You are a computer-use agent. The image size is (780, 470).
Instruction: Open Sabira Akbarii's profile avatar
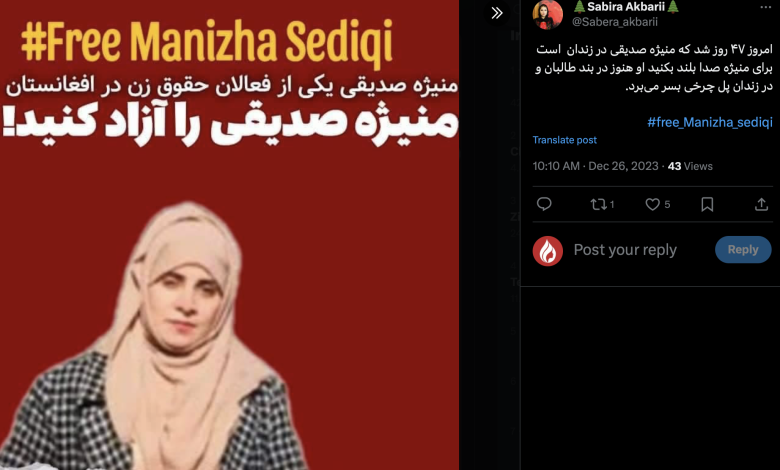(547, 14)
